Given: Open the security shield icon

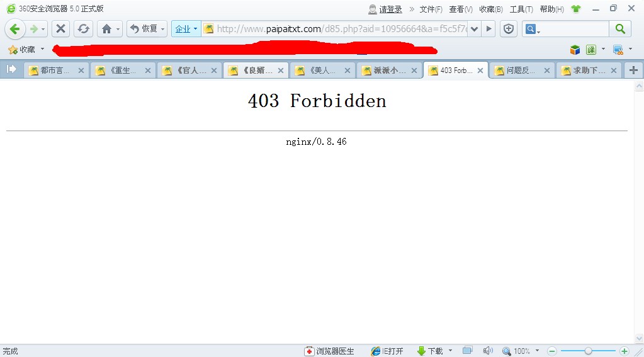Looking at the screenshot, I should tap(509, 29).
